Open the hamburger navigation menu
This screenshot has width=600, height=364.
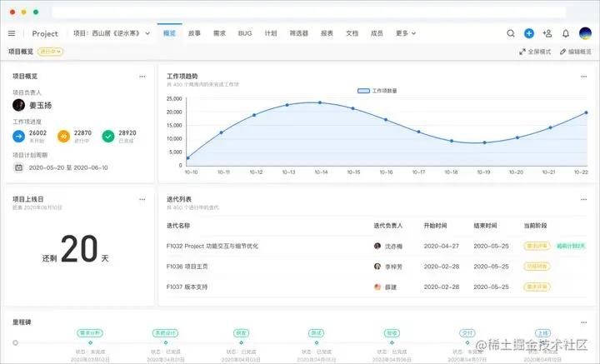click(12, 33)
